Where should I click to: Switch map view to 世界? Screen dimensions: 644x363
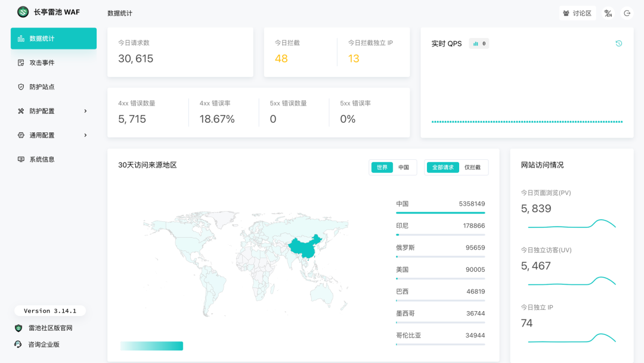point(382,167)
